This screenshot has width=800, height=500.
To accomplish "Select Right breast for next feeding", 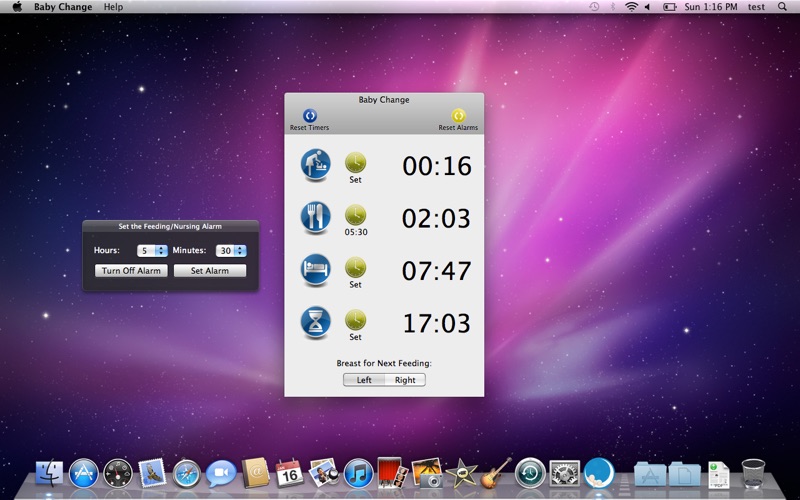I will pos(405,380).
